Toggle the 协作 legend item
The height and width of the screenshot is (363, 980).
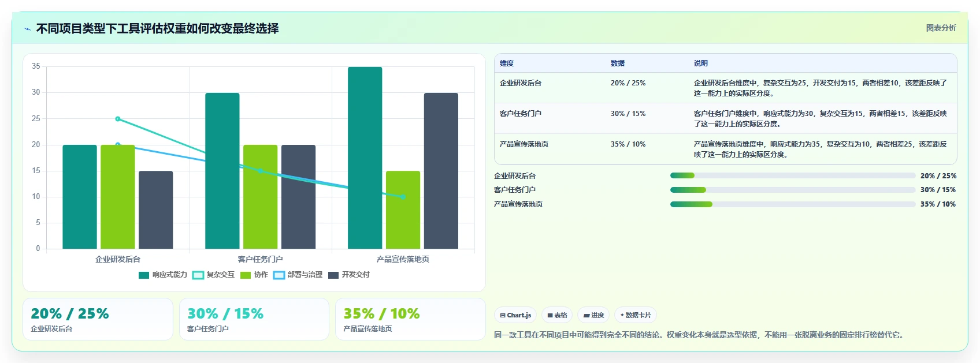click(254, 275)
